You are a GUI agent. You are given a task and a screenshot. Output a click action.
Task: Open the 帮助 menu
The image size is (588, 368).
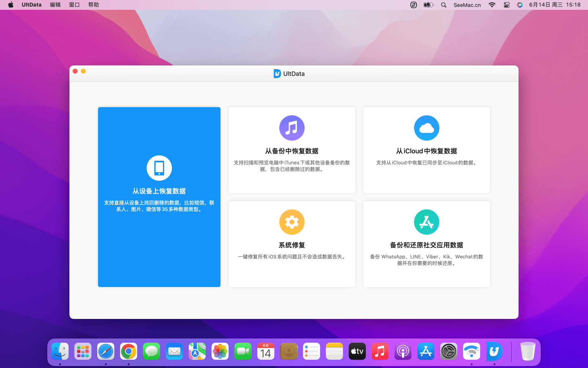pyautogui.click(x=94, y=5)
